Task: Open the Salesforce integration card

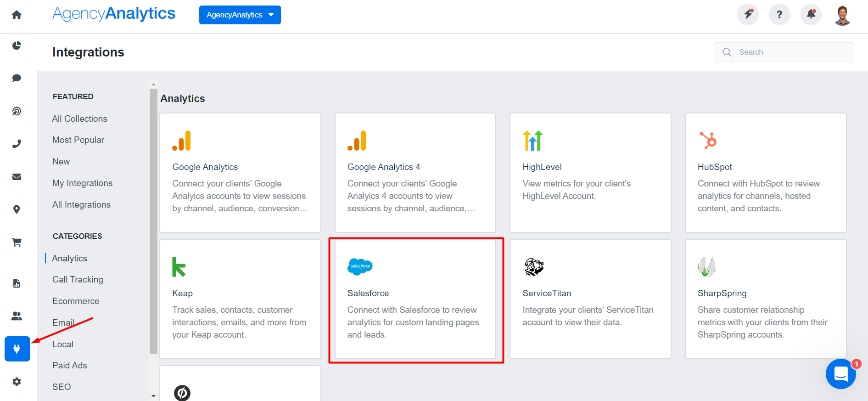Action: pos(415,299)
